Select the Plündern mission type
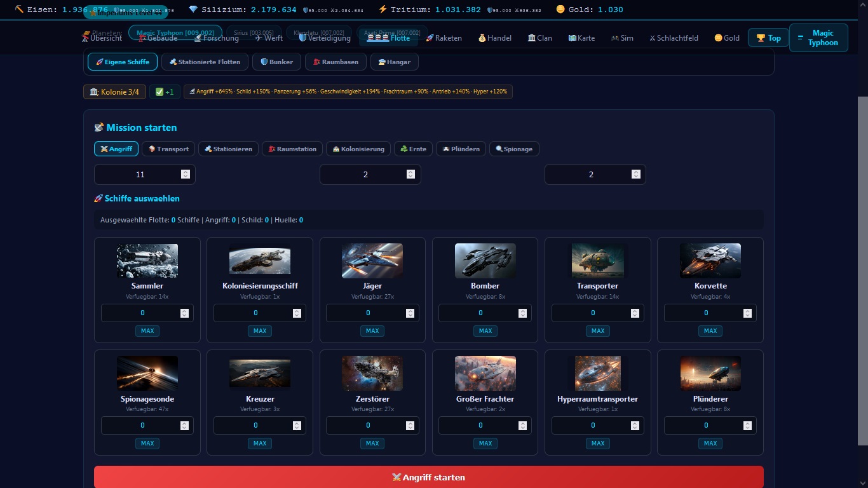The width and height of the screenshot is (868, 488). point(461,149)
